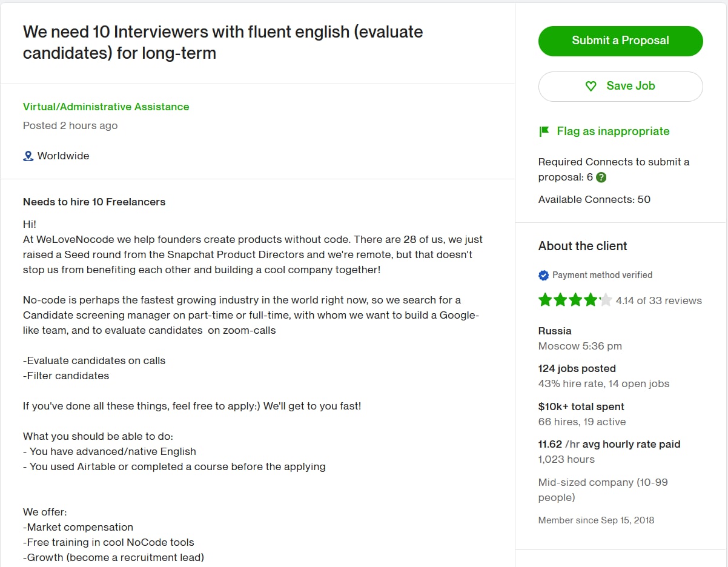
Task: Click the 124 jobs posted stat
Action: [577, 368]
